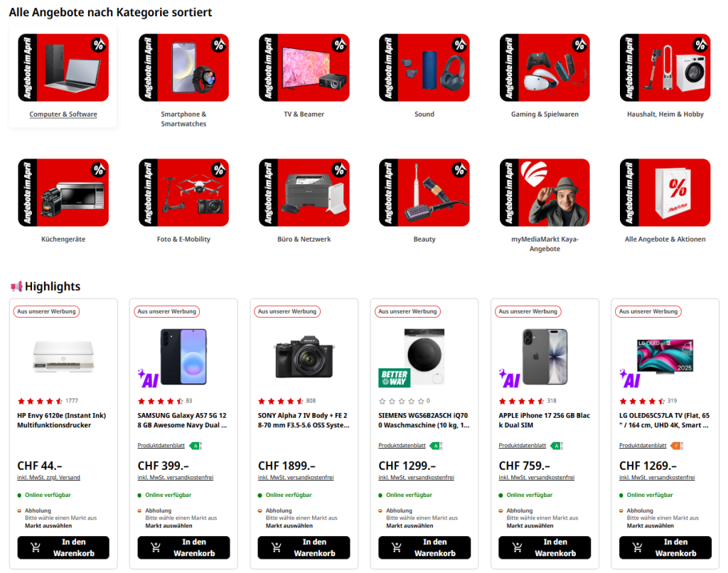Click the energy label icon for Samsung Galaxy A57
The image size is (728, 573).
click(x=196, y=446)
